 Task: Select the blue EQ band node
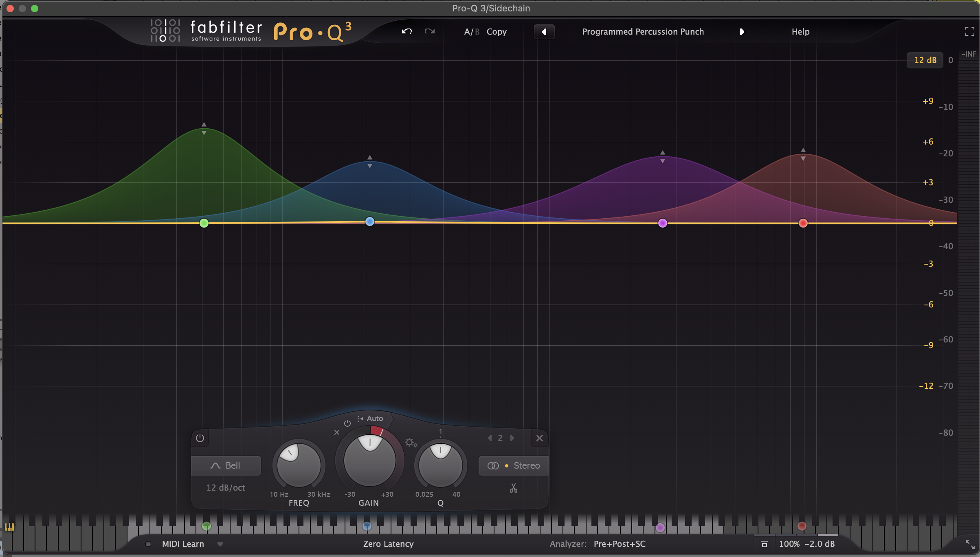(x=370, y=221)
